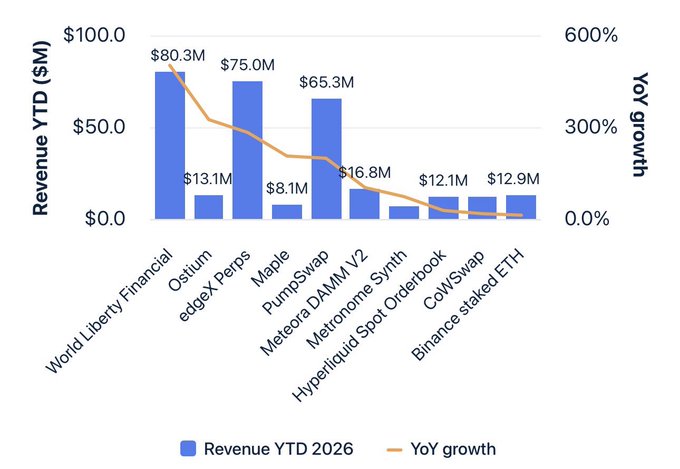Viewport: 680px width, 469px height.
Task: Click the $16.8M data label
Action: pyautogui.click(x=365, y=173)
